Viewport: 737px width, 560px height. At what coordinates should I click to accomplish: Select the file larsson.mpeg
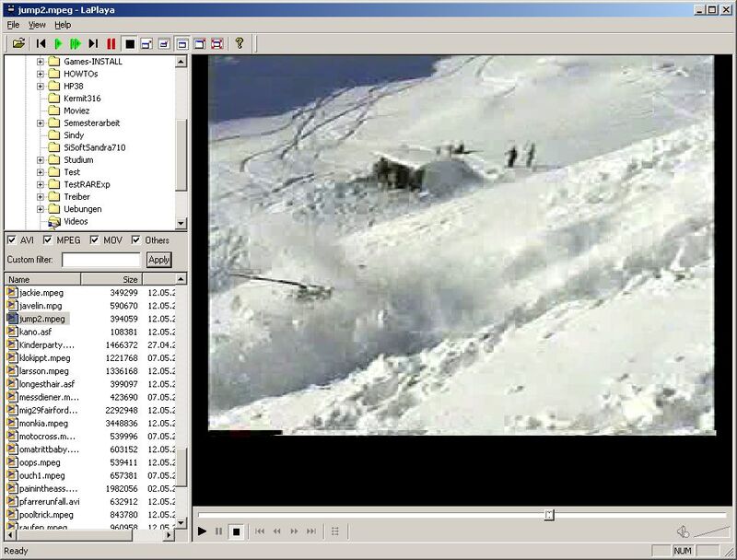[x=43, y=371]
